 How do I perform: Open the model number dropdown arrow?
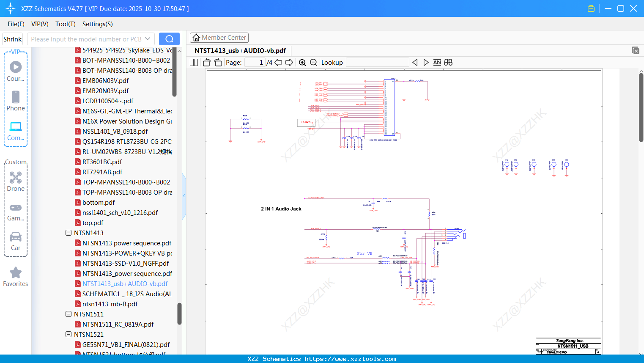[x=148, y=39]
